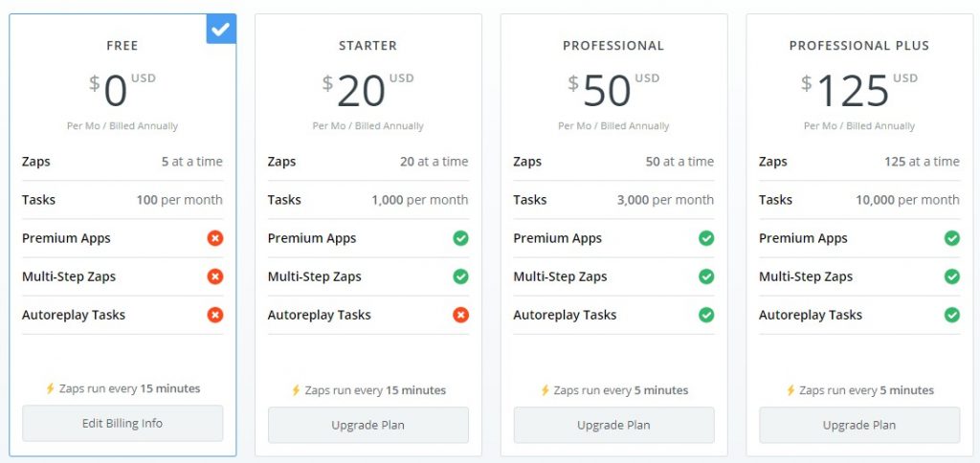Upgrade to the Starter plan
Viewport: 980px width, 463px height.
tap(368, 425)
